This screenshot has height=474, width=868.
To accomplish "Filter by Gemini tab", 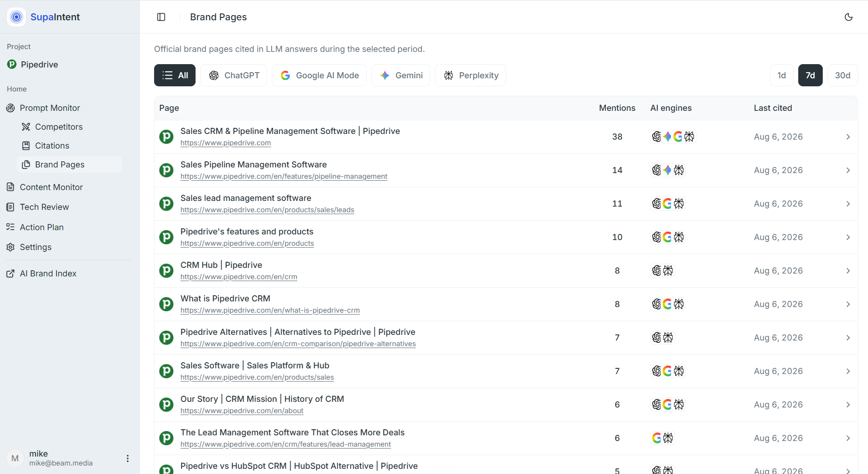I will coord(401,75).
